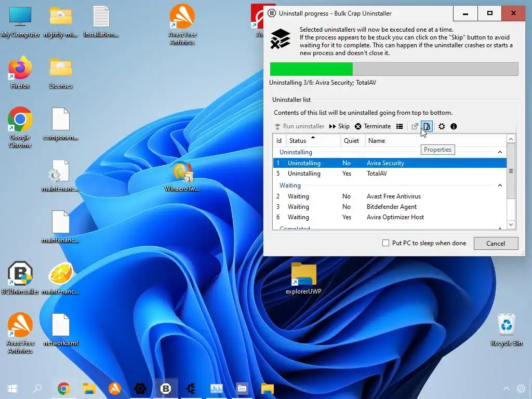Click the Name column header
Screen dimensions: 532x399
pos(436,140)
